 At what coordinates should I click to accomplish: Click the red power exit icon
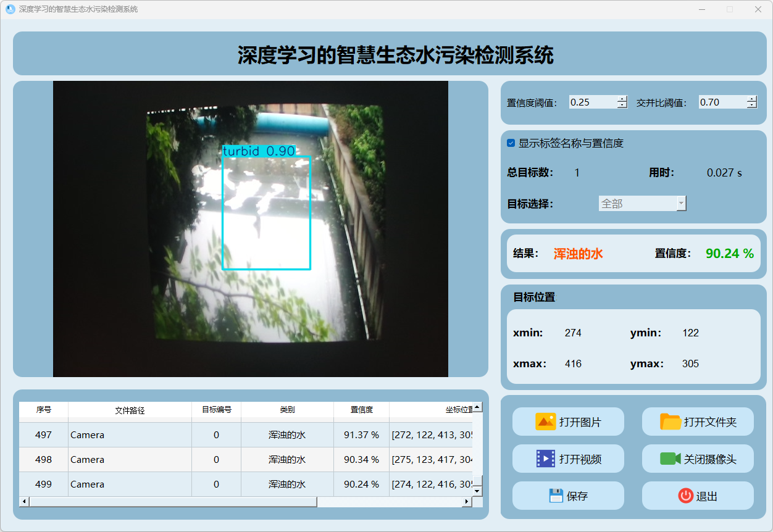[685, 496]
